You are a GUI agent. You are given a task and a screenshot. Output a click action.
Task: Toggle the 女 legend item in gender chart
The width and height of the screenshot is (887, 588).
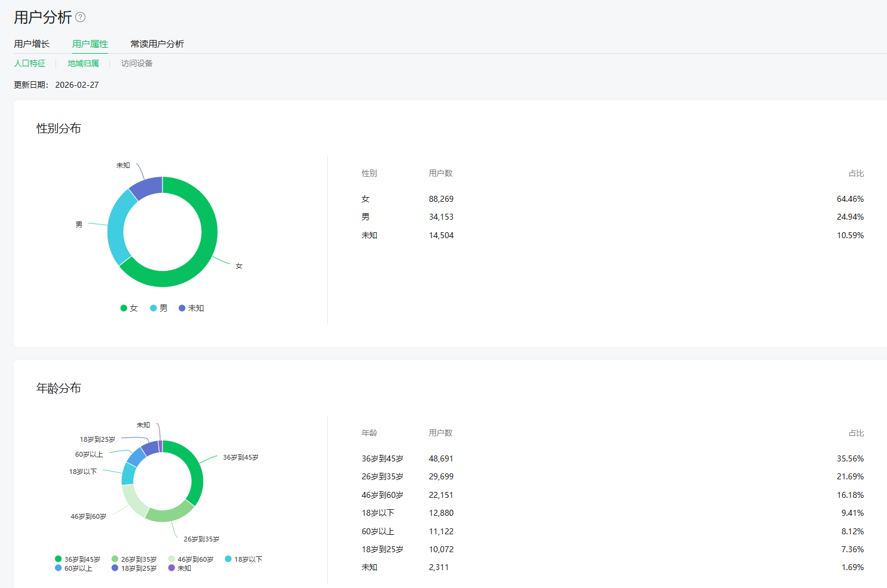click(x=130, y=308)
